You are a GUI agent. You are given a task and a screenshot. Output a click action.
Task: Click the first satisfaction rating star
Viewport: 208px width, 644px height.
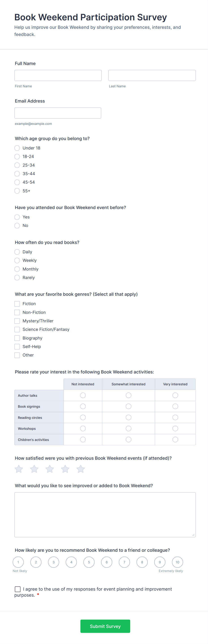(19, 469)
